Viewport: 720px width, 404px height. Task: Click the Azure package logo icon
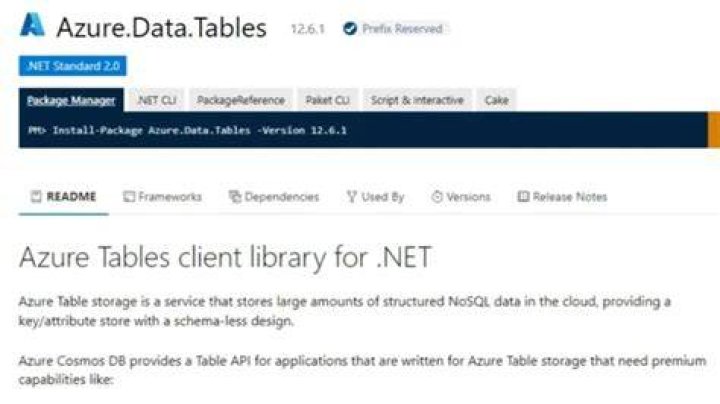point(32,25)
